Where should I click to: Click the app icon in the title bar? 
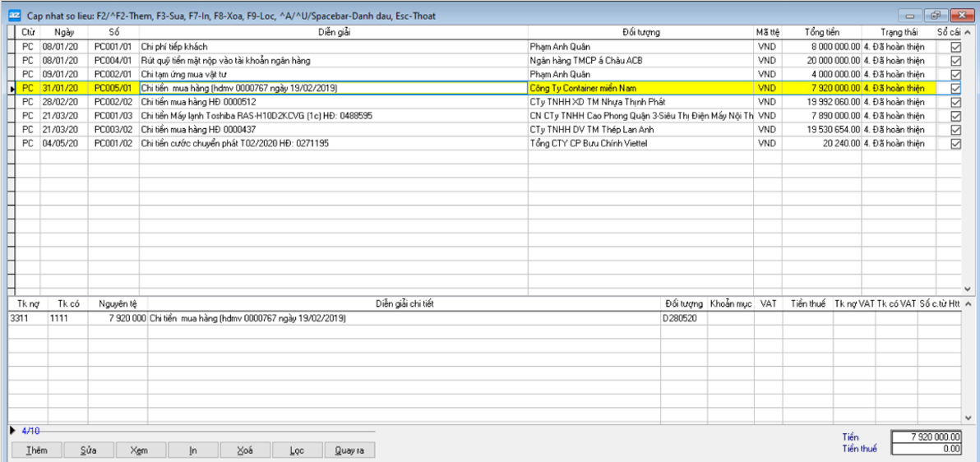(x=14, y=16)
